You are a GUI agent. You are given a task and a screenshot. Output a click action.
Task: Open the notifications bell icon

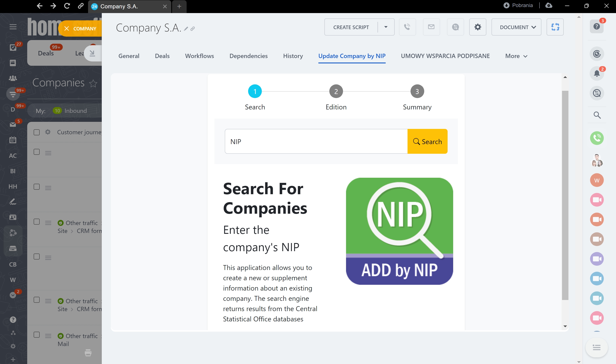[597, 73]
